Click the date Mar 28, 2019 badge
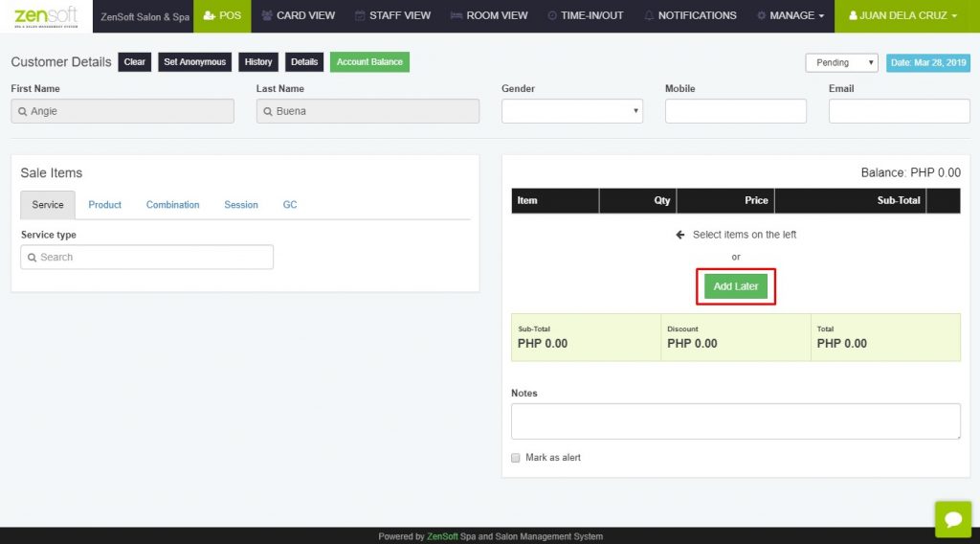The image size is (980, 544). (928, 62)
